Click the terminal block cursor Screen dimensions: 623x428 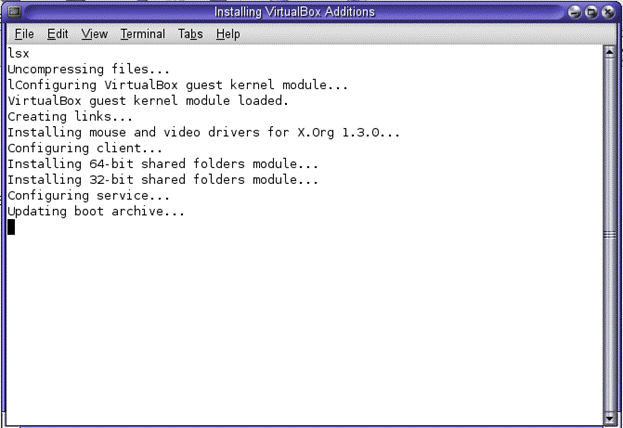click(x=11, y=227)
